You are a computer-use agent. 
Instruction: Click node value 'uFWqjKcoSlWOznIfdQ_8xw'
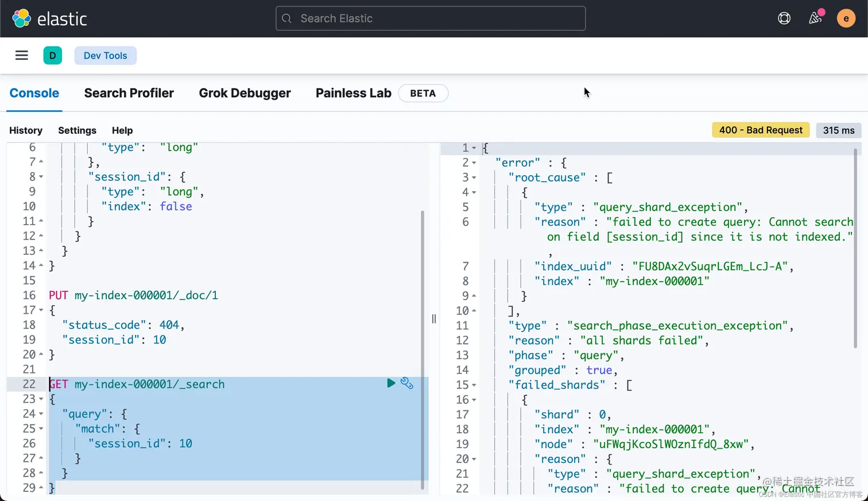point(671,444)
